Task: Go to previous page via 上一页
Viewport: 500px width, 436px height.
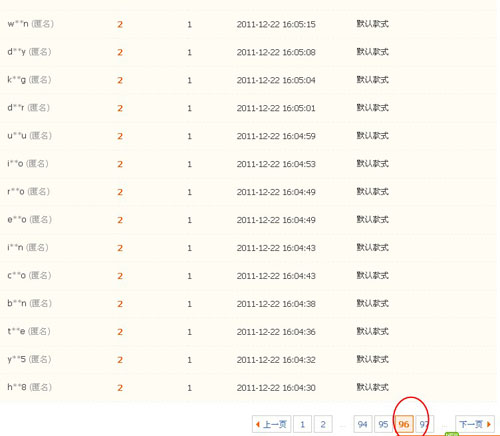Action: [x=271, y=424]
